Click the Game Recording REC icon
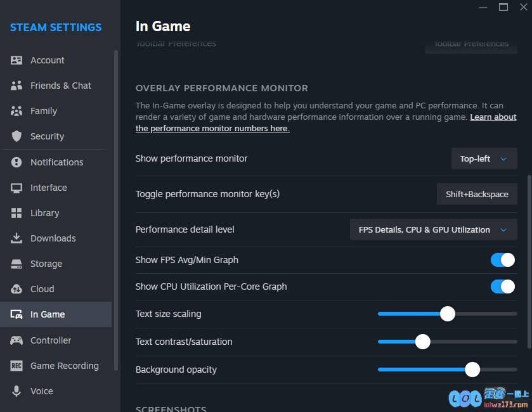This screenshot has width=532, height=412. (x=16, y=366)
